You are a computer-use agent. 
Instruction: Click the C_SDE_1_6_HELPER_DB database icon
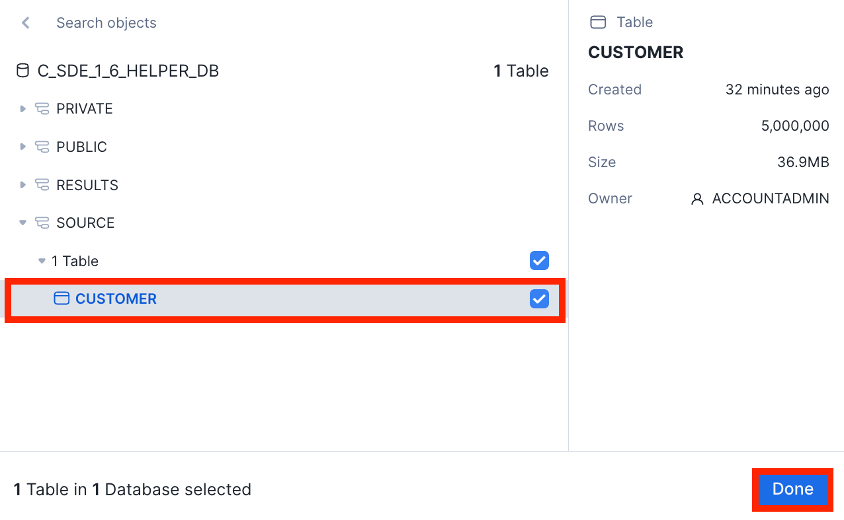point(23,71)
